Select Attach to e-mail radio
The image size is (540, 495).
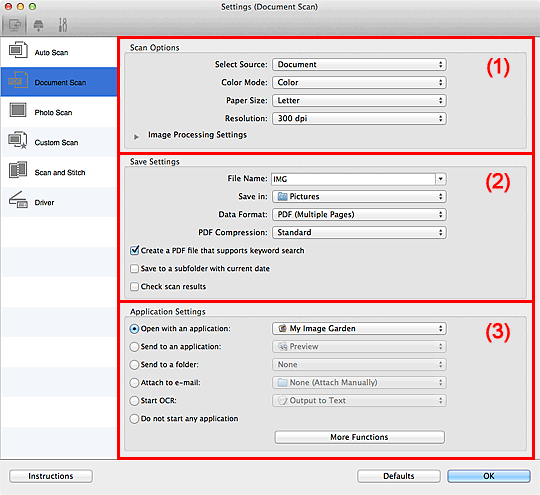pos(134,382)
